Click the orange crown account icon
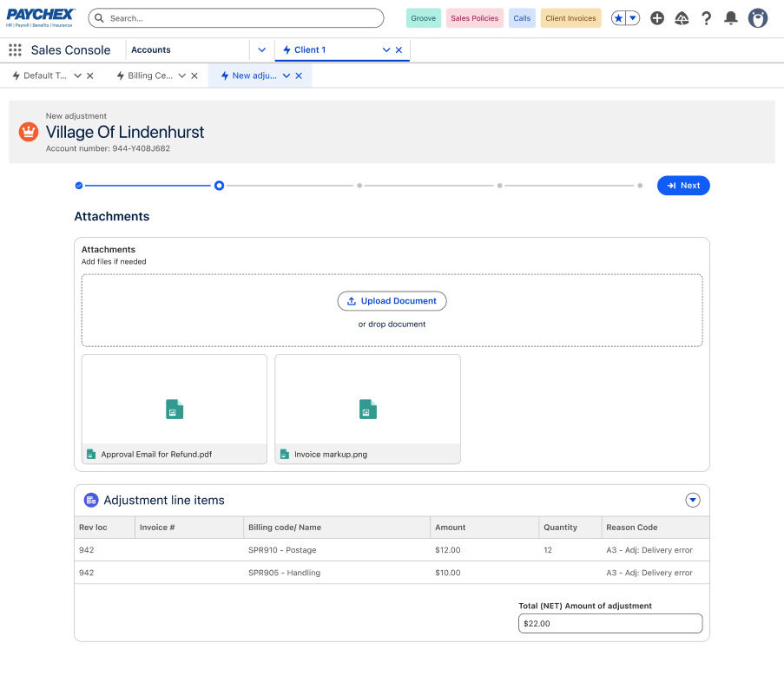This screenshot has height=682, width=784. [x=29, y=132]
